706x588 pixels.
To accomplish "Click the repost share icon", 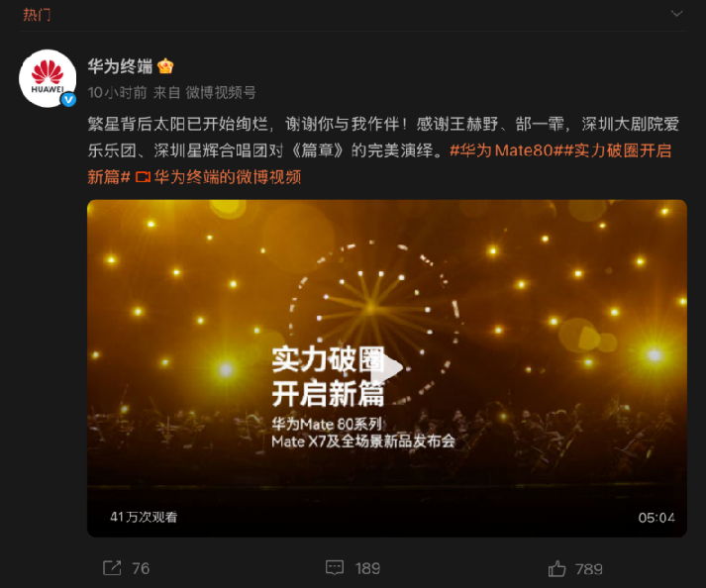I will [112, 568].
